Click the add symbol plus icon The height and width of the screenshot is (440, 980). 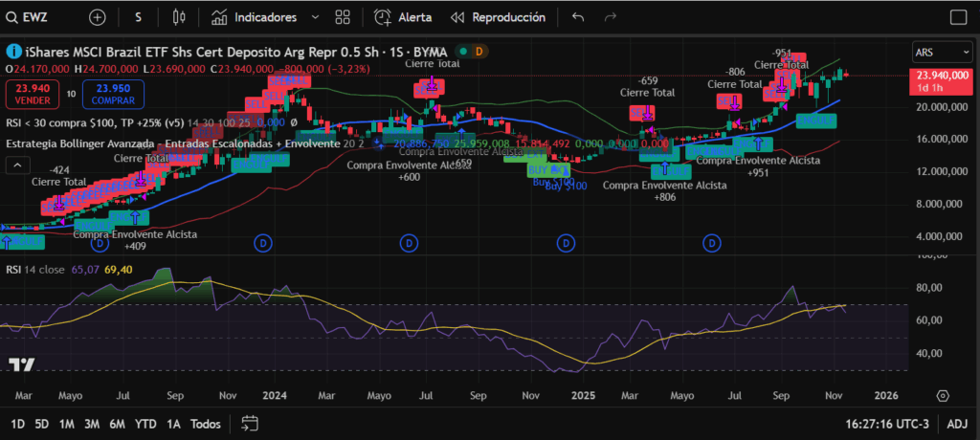[98, 17]
